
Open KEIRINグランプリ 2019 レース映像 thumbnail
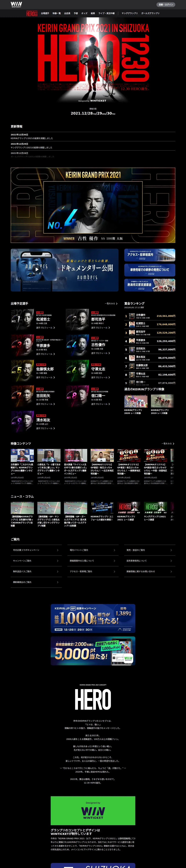pyautogui.click(x=162, y=401)
